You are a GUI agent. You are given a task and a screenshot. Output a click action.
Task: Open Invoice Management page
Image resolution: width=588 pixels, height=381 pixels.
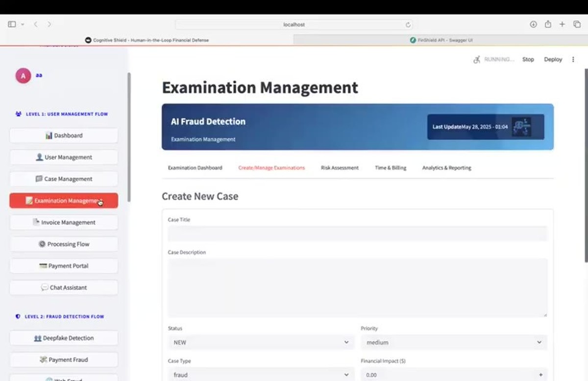coord(64,222)
